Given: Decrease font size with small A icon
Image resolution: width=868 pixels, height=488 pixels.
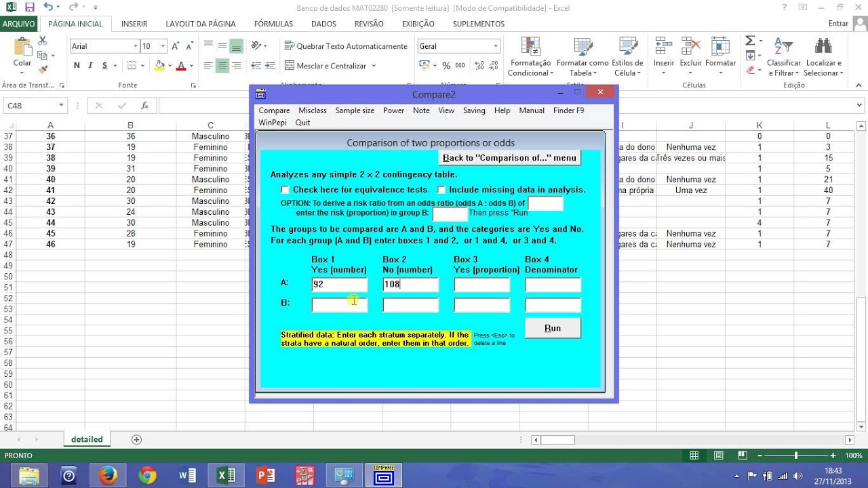Looking at the screenshot, I should (x=189, y=46).
